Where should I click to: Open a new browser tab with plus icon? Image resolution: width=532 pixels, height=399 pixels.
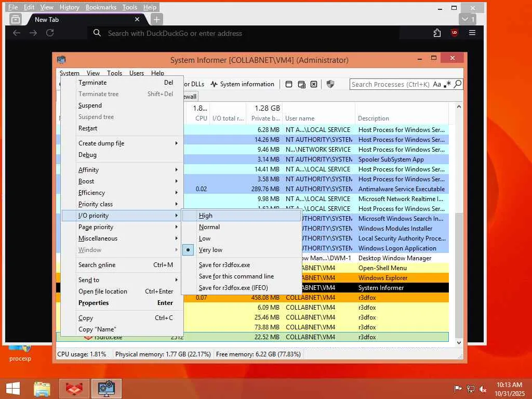[156, 20]
